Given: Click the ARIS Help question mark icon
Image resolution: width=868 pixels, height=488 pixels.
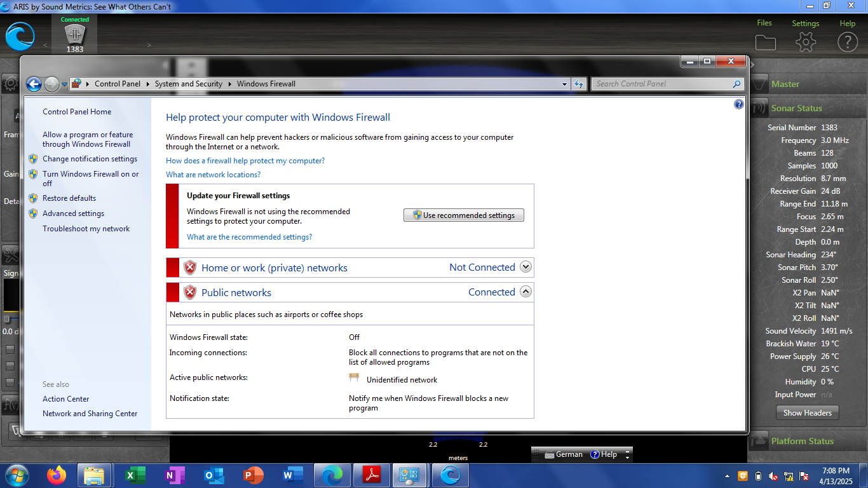Looking at the screenshot, I should click(847, 42).
